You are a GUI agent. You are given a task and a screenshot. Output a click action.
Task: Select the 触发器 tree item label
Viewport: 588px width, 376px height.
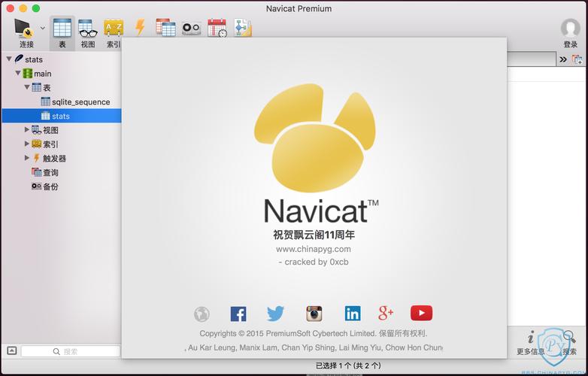click(54, 158)
